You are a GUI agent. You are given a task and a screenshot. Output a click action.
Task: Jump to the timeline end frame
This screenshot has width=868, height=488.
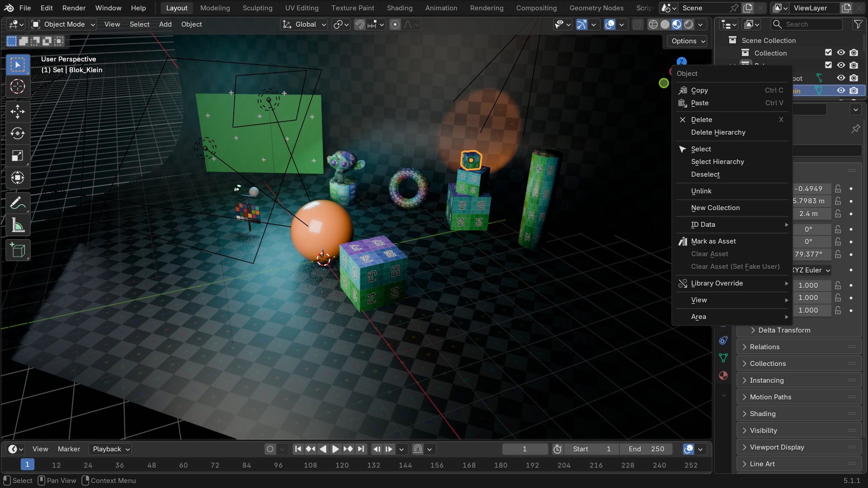pos(361,449)
